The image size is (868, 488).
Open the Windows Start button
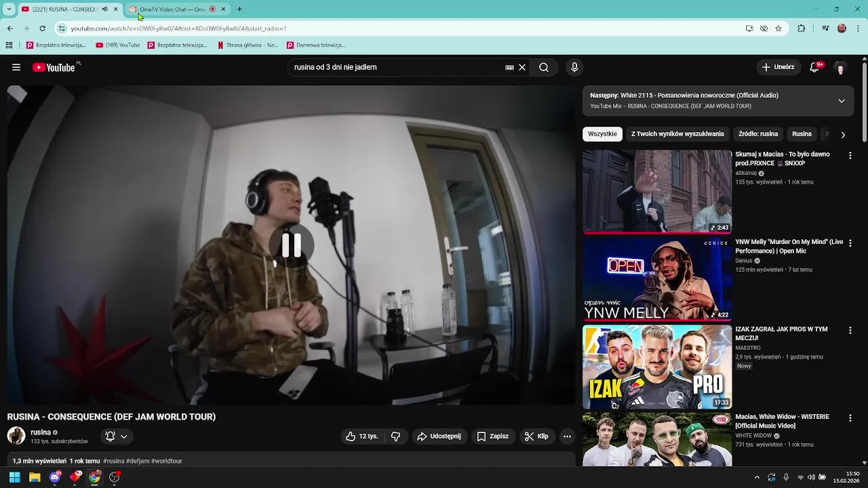[x=14, y=477]
